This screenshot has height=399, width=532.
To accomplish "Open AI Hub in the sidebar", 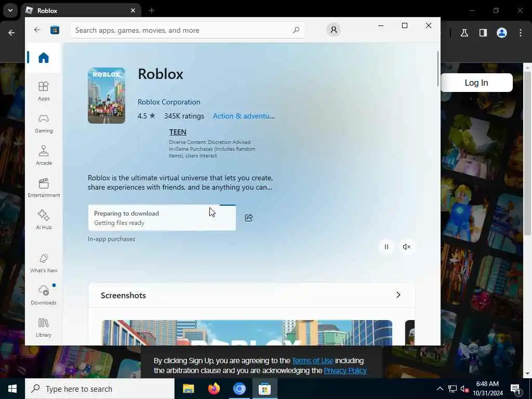I will coord(44,220).
